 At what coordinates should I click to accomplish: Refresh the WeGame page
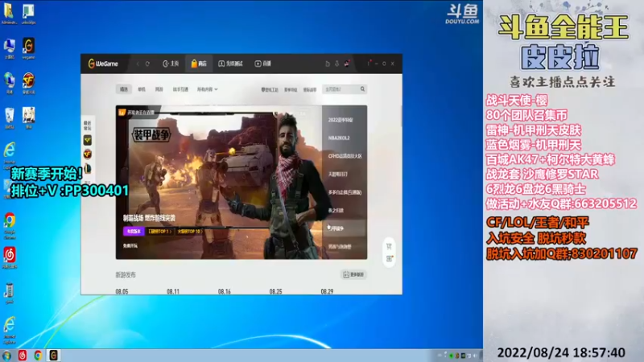[x=147, y=64]
